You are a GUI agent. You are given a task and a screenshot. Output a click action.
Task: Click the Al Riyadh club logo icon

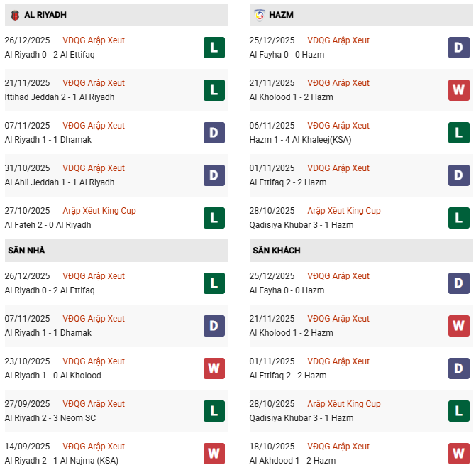coord(15,15)
